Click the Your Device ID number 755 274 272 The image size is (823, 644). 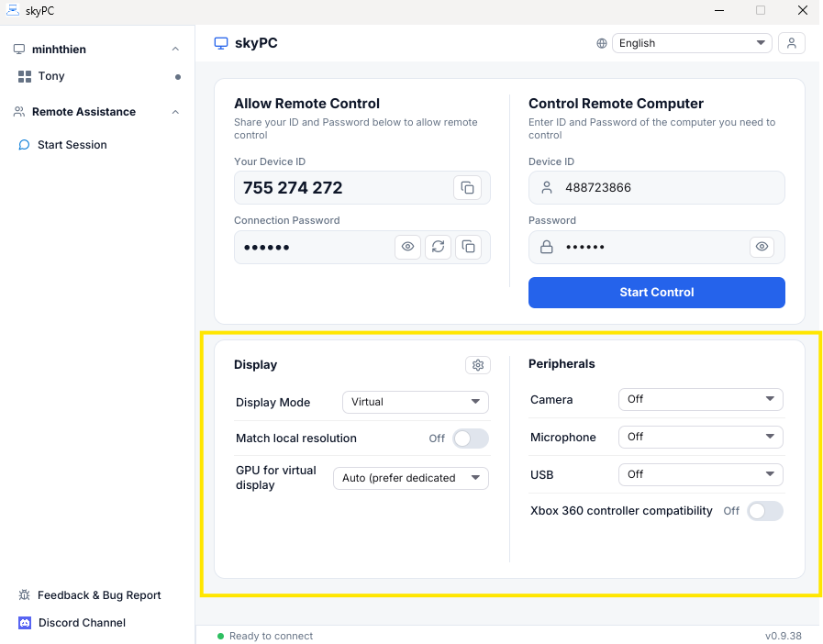click(293, 187)
